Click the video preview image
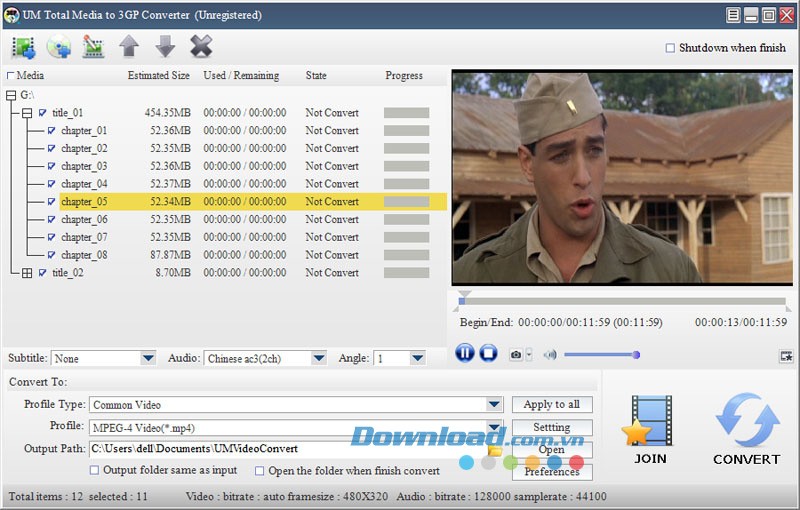 [x=622, y=177]
